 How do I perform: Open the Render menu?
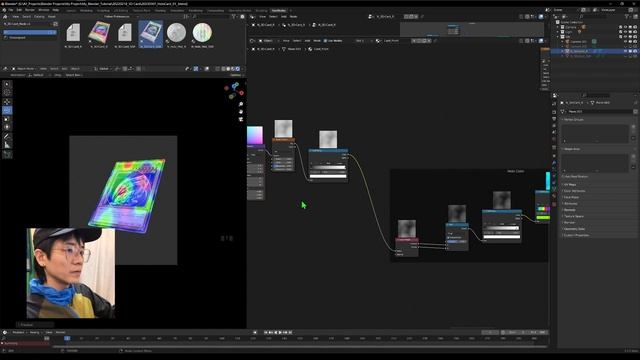coord(30,10)
